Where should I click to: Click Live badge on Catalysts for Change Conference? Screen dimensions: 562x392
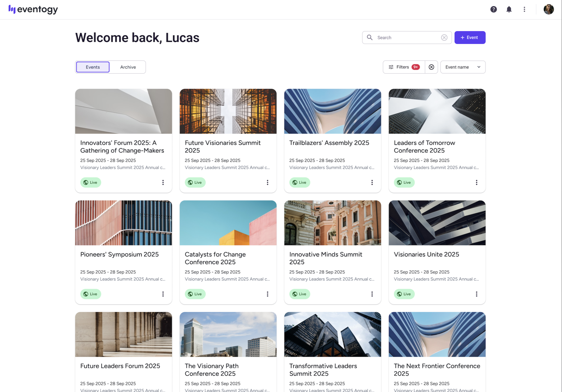tap(195, 294)
